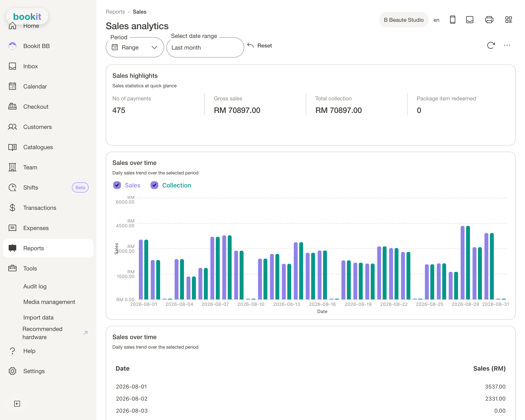The height and width of the screenshot is (420, 525).
Task: Open the Last month date range selector
Action: coord(205,47)
